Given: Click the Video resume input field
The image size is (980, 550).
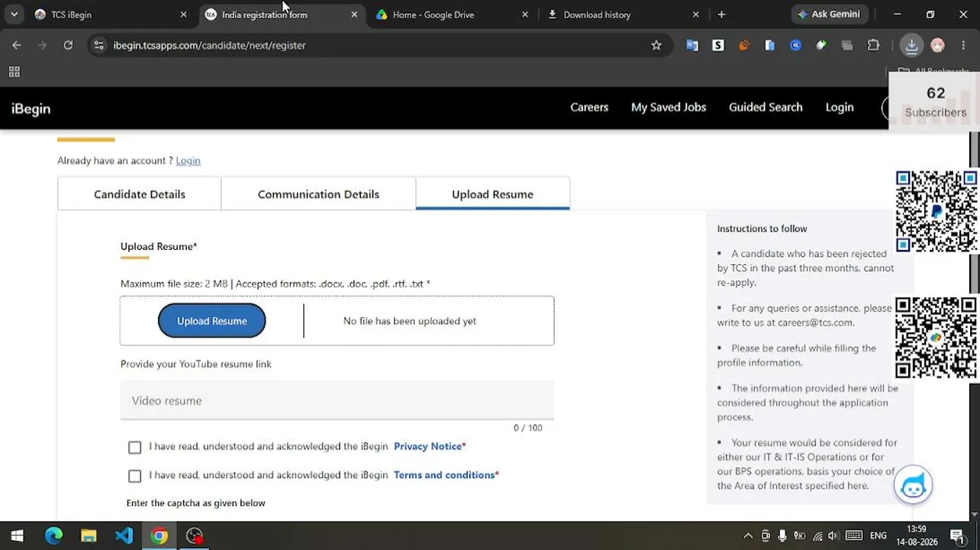Looking at the screenshot, I should pos(337,400).
